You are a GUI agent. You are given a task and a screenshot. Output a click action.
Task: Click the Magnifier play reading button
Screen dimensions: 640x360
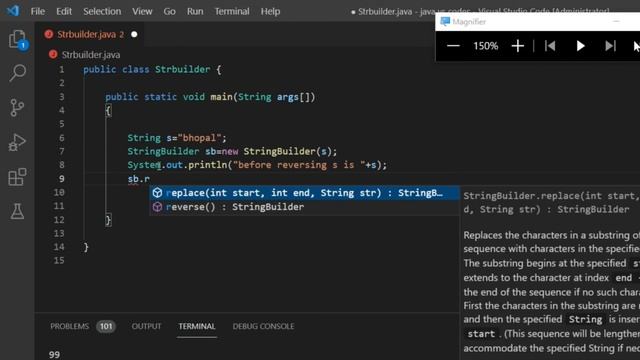point(580,46)
